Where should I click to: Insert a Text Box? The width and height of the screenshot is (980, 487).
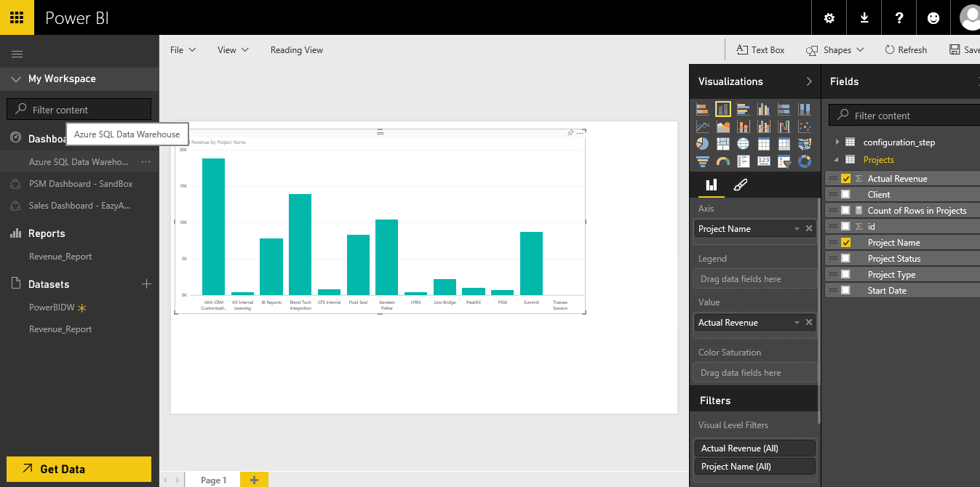pyautogui.click(x=761, y=50)
